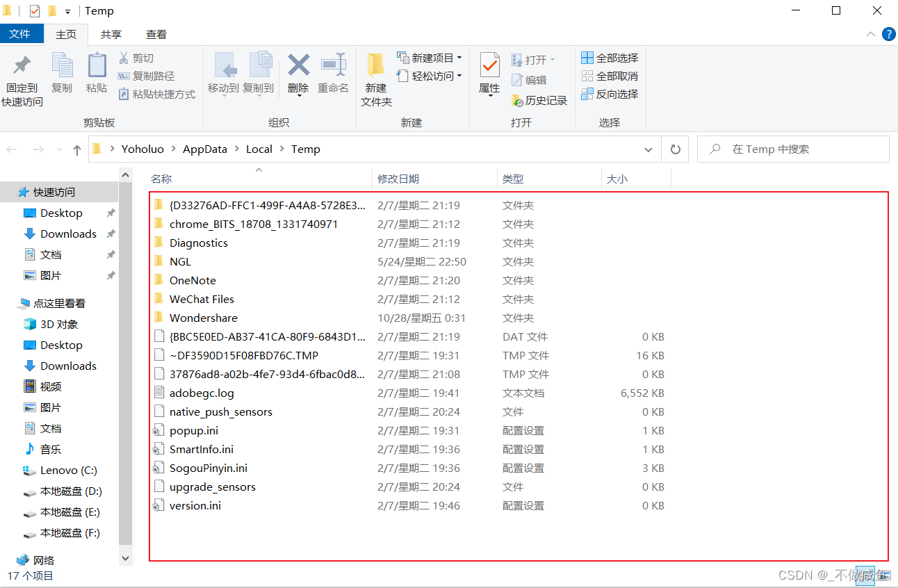Select the native_push_sensors file
Screen dimensions: 898x588
(220, 411)
